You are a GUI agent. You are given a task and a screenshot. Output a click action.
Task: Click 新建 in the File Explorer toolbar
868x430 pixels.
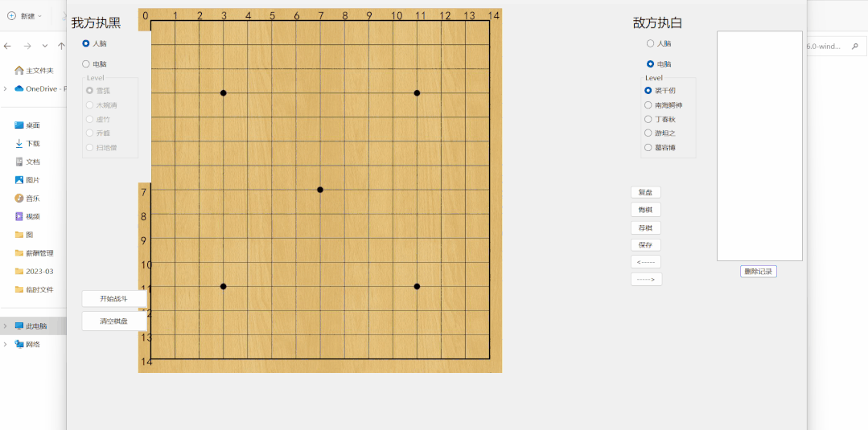(x=25, y=16)
